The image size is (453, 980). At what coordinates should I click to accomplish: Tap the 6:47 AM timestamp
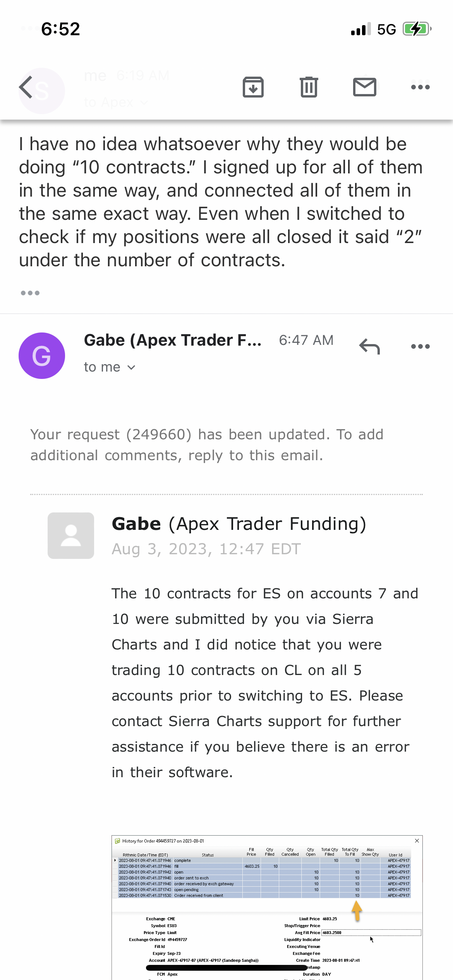pyautogui.click(x=306, y=340)
